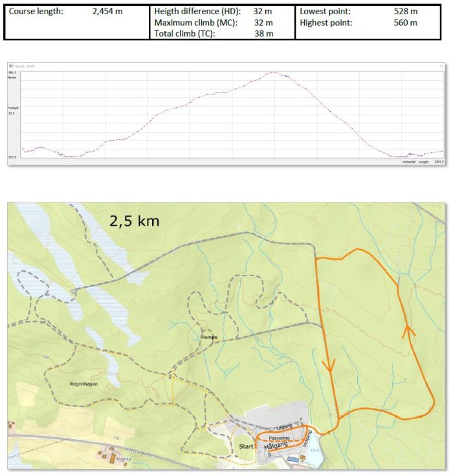Select the 'Course length:' label
Screen dimensions: 453x476
[36, 12]
